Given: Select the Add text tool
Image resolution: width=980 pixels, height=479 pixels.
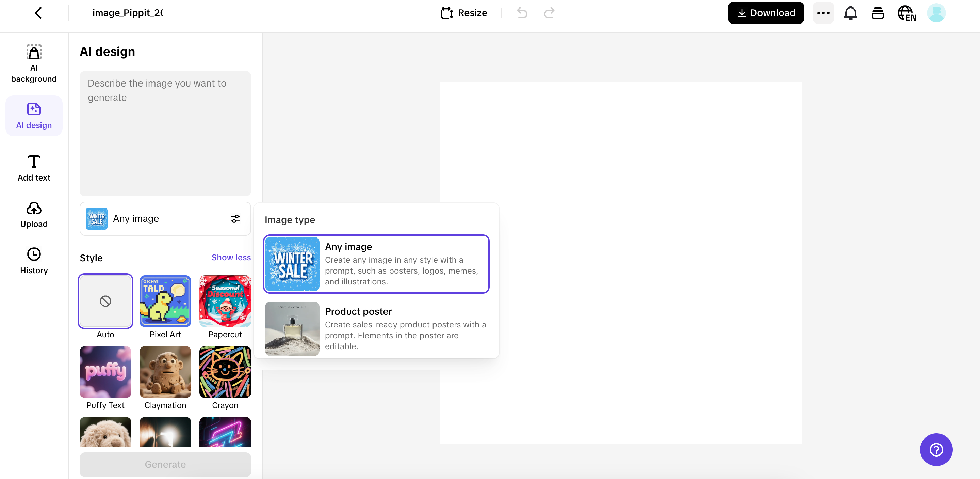Looking at the screenshot, I should 33,168.
